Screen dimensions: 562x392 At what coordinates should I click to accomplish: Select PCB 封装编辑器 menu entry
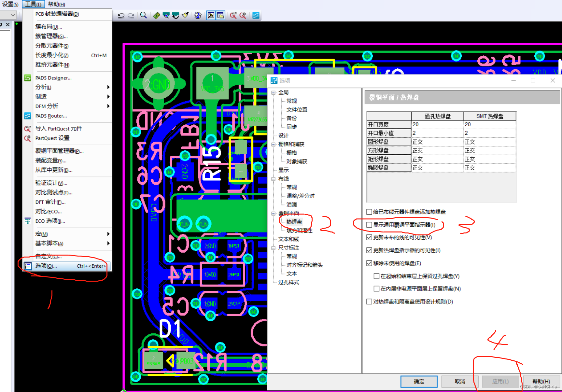pos(67,14)
